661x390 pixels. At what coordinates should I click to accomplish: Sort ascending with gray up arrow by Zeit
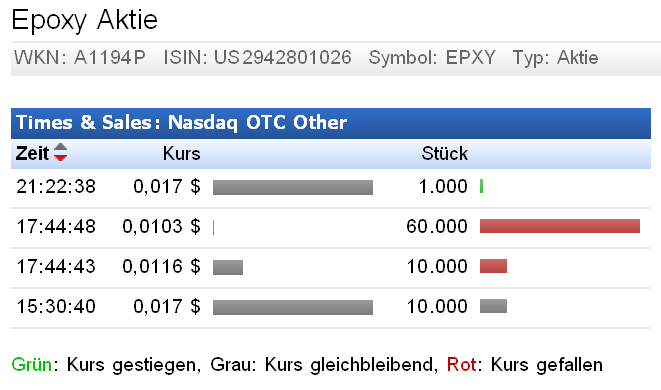coord(61,147)
